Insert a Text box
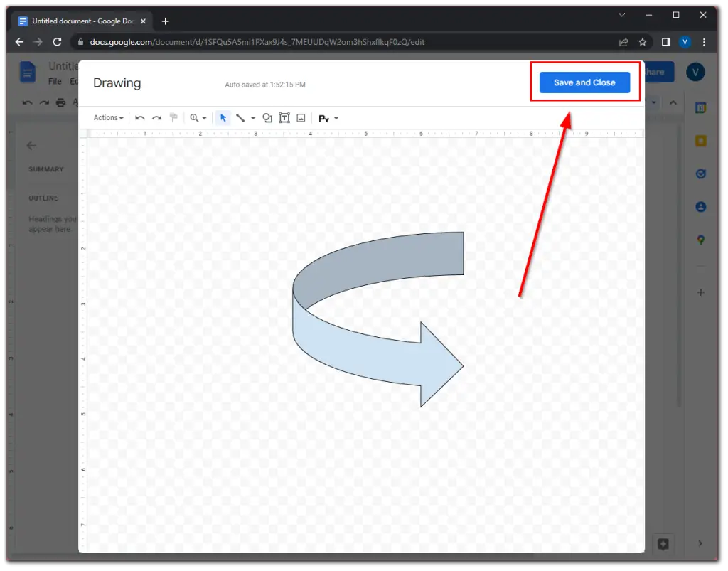 [284, 117]
